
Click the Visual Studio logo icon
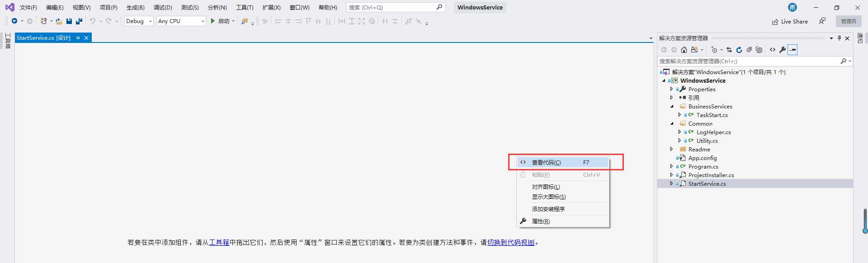[x=9, y=7]
